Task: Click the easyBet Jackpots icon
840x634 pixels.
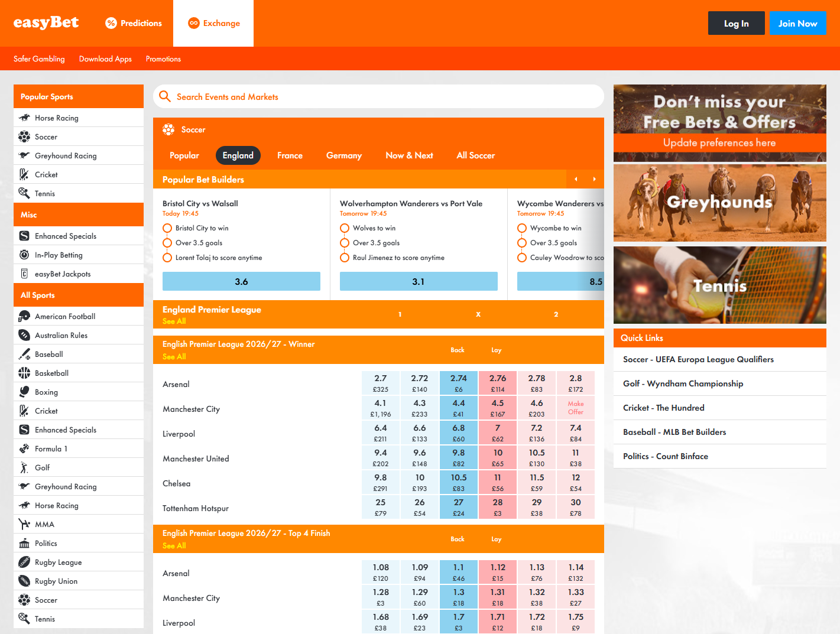Action: (x=24, y=274)
